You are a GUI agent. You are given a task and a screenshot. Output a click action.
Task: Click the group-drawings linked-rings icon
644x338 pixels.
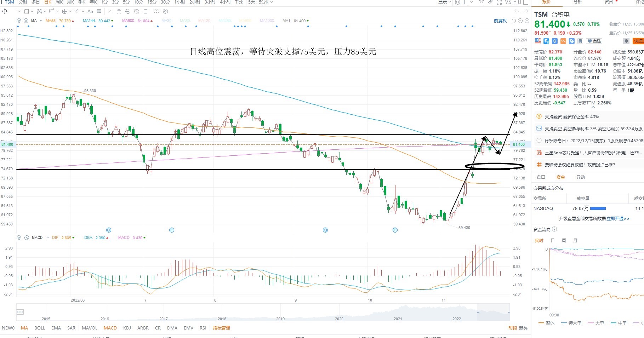point(156,11)
